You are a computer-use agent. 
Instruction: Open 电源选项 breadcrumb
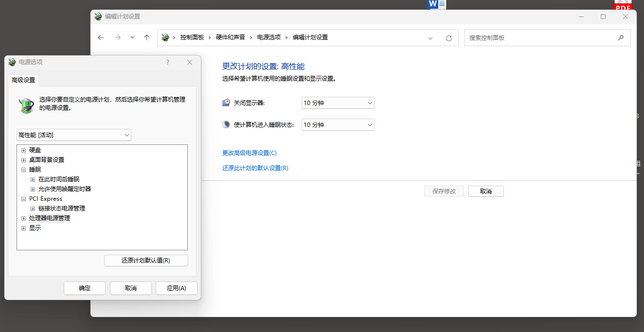(269, 37)
